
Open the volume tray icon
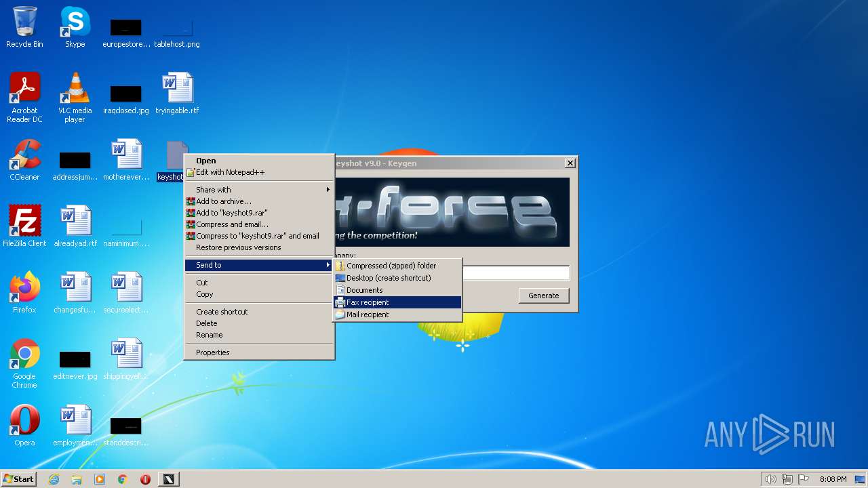770,479
